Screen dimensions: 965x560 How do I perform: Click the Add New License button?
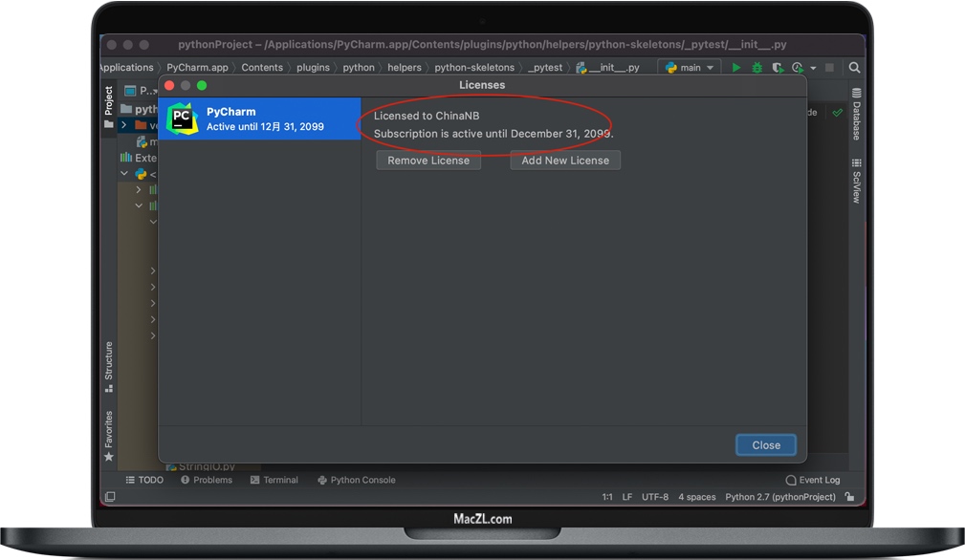point(565,161)
